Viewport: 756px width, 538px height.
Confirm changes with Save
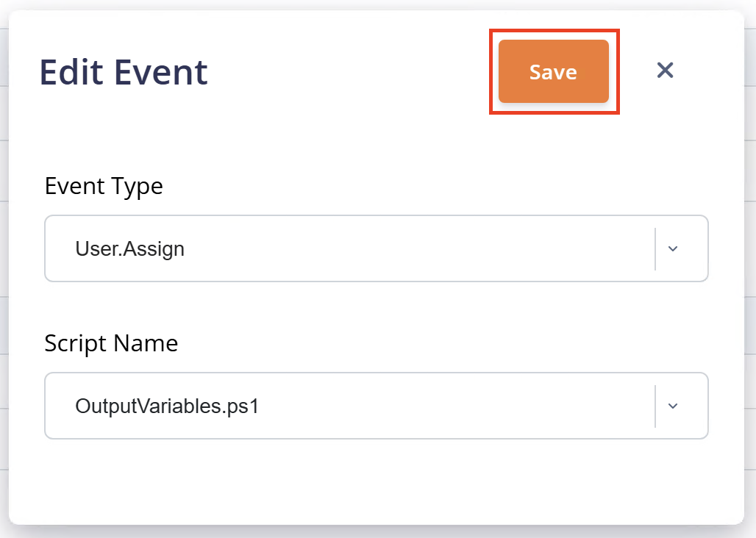point(553,71)
